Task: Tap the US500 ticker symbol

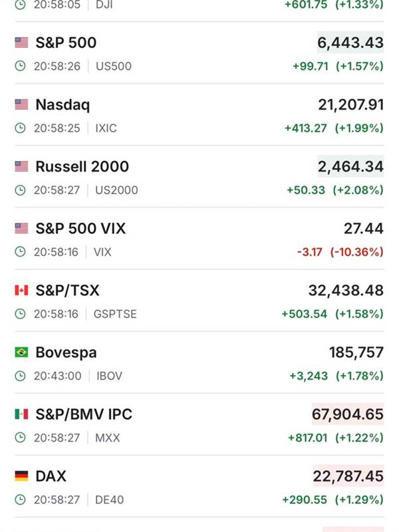Action: 114,66
